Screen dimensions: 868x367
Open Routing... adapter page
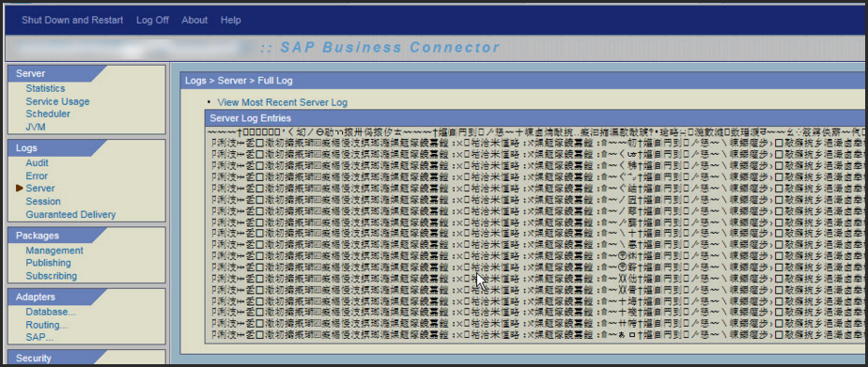pyautogui.click(x=47, y=325)
